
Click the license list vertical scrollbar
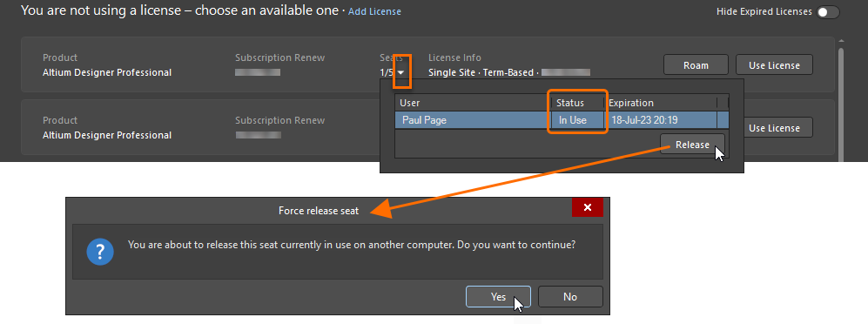[841, 105]
